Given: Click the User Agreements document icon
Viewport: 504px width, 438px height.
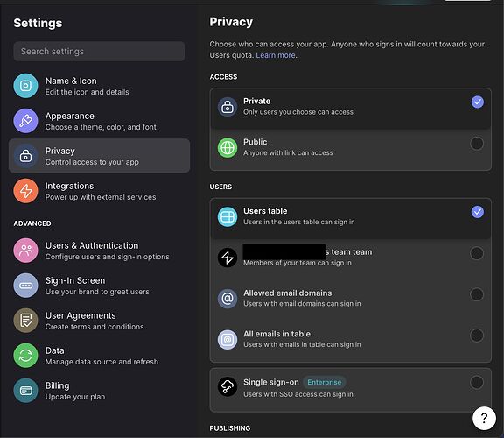Looking at the screenshot, I should pos(25,321).
